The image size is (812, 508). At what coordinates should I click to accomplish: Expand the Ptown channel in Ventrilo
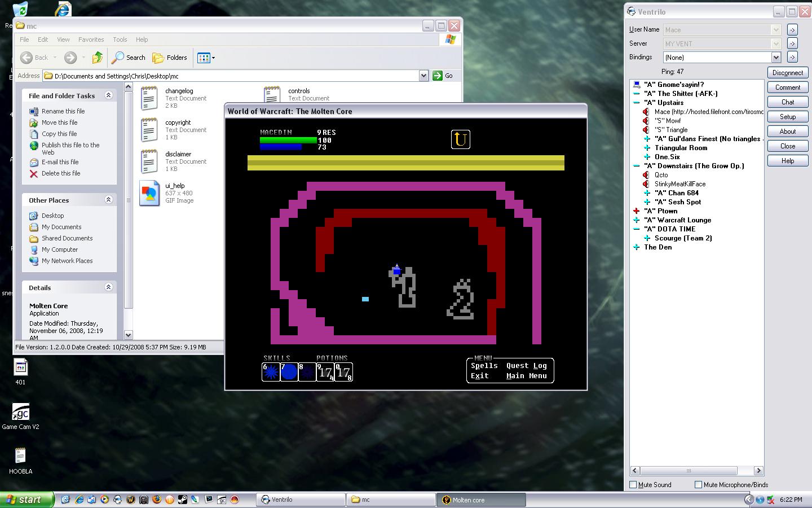click(x=637, y=211)
